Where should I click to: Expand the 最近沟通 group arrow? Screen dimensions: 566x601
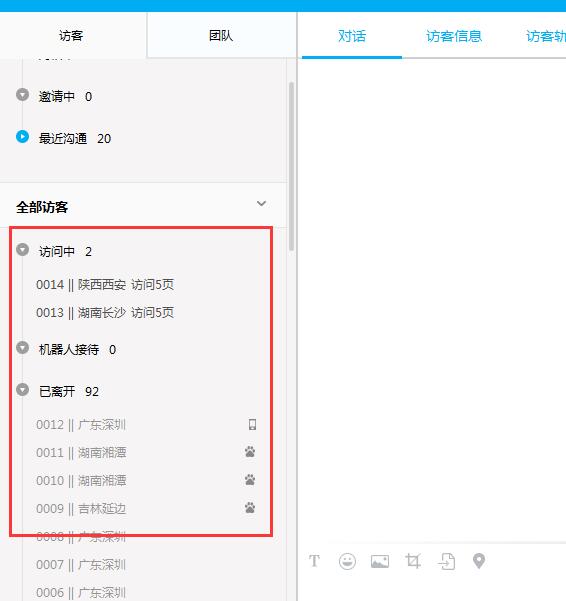pyautogui.click(x=22, y=136)
